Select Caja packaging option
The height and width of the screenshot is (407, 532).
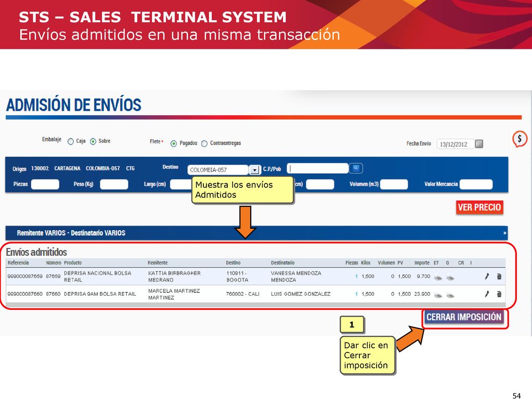[71, 142]
